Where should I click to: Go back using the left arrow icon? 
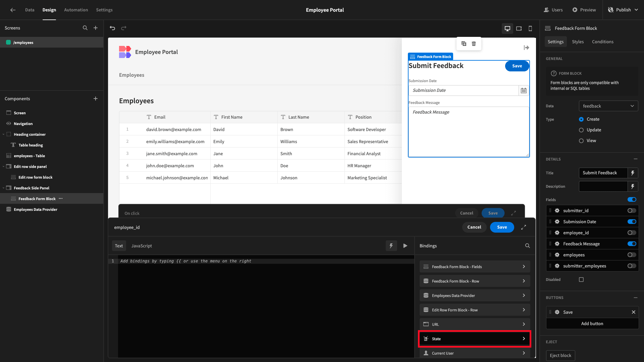pos(13,10)
